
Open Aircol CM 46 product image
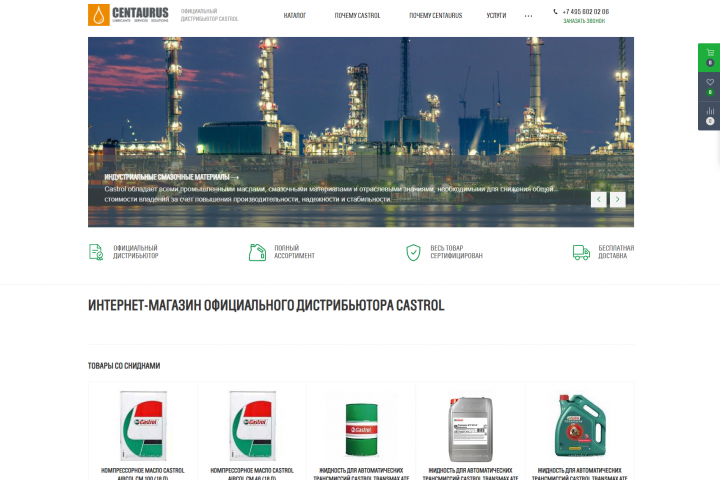point(252,426)
